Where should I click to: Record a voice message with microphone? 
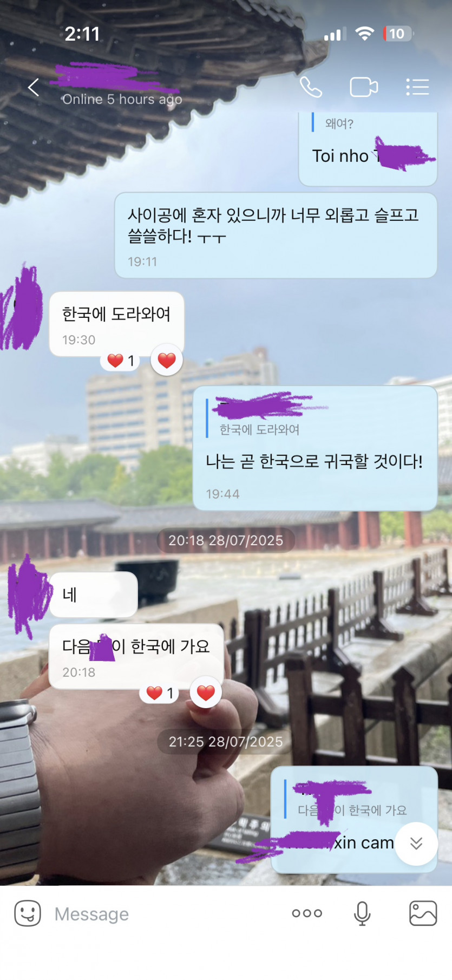[362, 913]
